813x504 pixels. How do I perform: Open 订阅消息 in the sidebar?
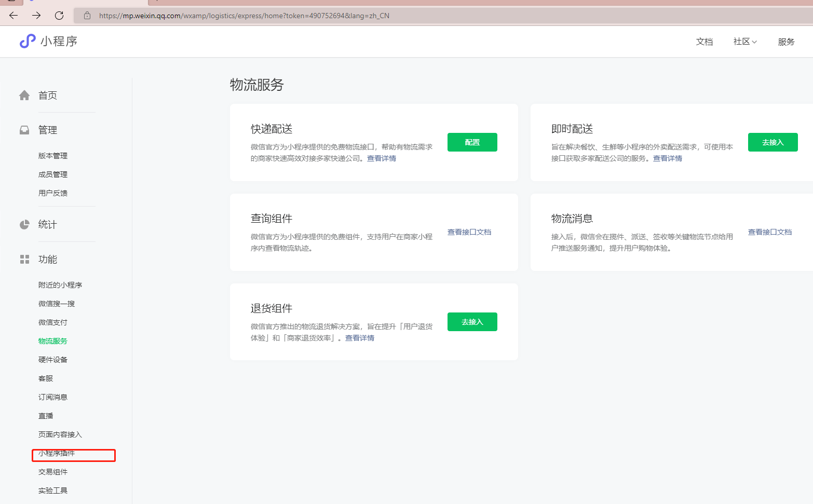click(53, 397)
